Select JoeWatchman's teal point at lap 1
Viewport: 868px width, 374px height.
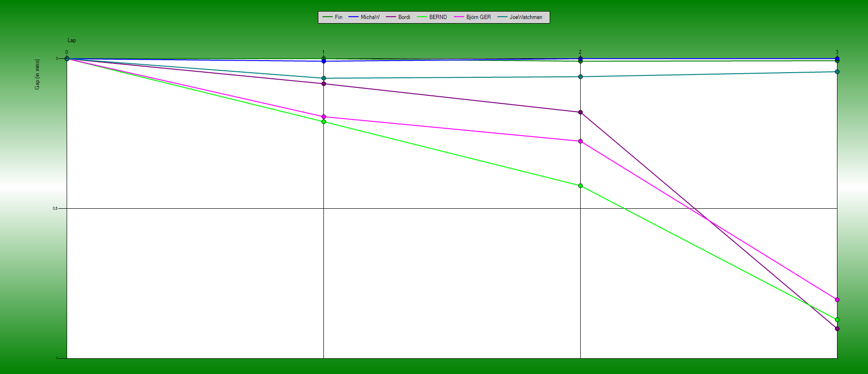323,78
